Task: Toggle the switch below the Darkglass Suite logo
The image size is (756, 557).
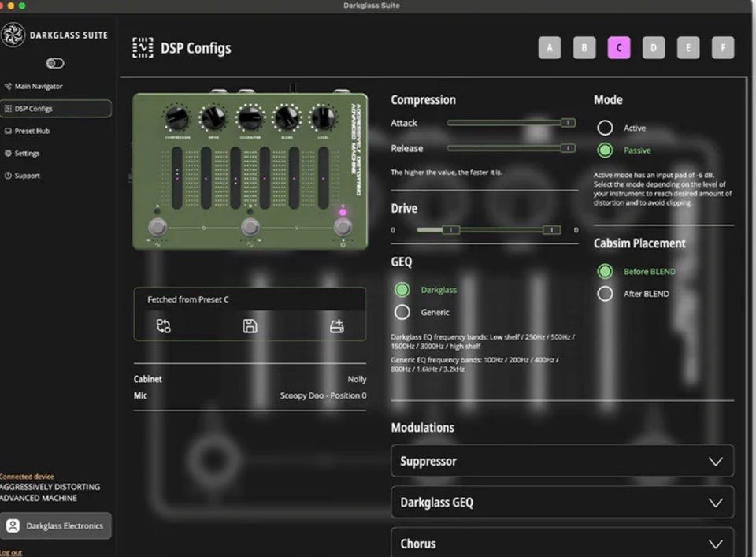Action: [x=55, y=63]
